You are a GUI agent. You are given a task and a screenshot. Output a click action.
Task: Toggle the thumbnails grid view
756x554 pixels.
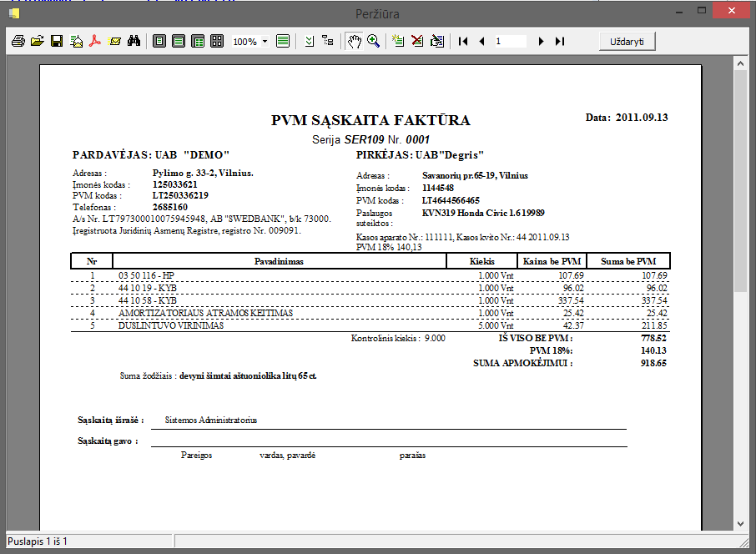(217, 41)
